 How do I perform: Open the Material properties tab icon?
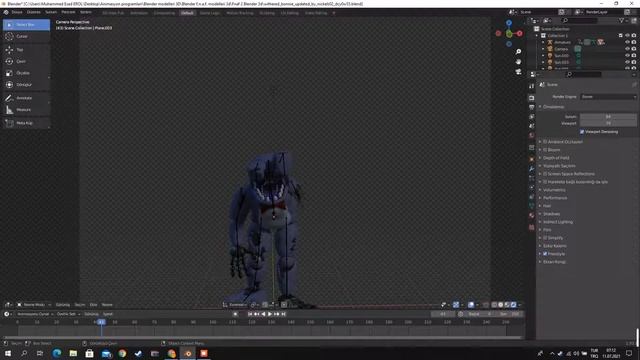[x=531, y=216]
